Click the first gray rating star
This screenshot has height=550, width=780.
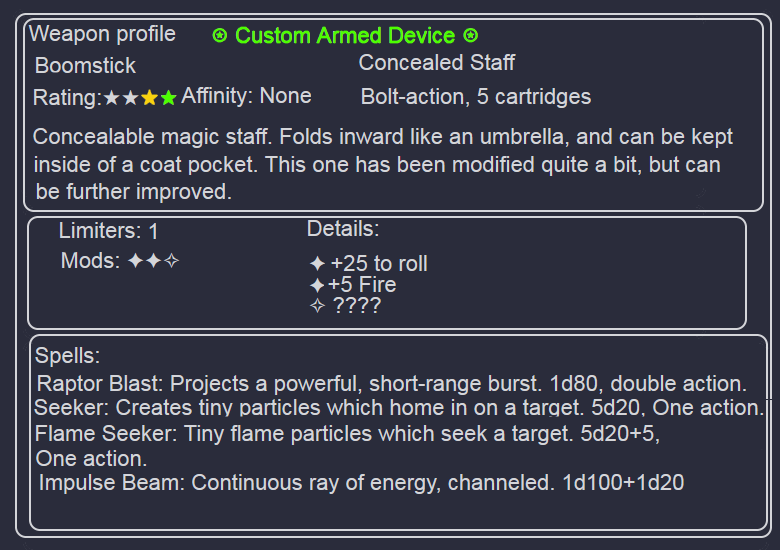(x=111, y=97)
